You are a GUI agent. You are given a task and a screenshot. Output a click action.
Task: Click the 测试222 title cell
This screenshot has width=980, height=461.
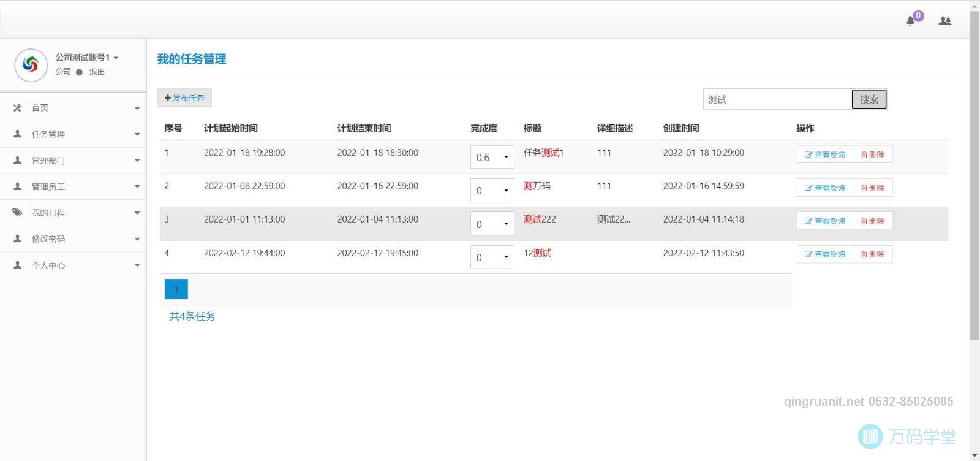[540, 219]
